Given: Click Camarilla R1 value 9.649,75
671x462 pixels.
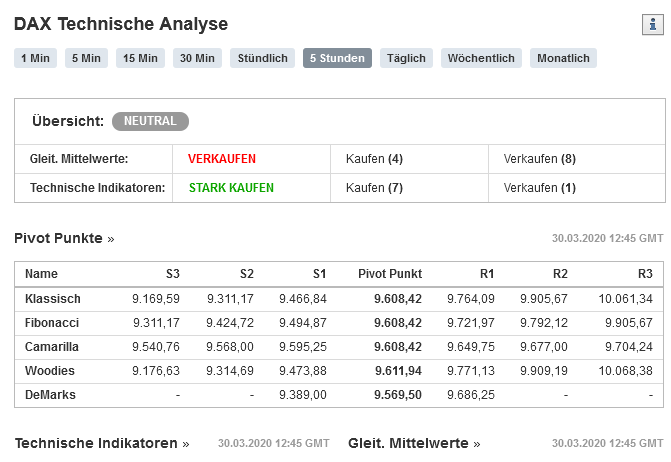Looking at the screenshot, I should point(471,346).
